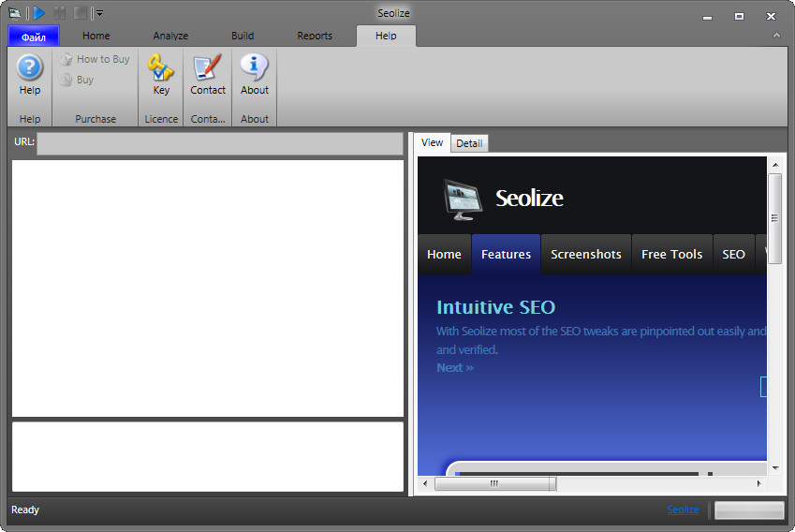
Task: Click the Ready status text
Action: [25, 510]
